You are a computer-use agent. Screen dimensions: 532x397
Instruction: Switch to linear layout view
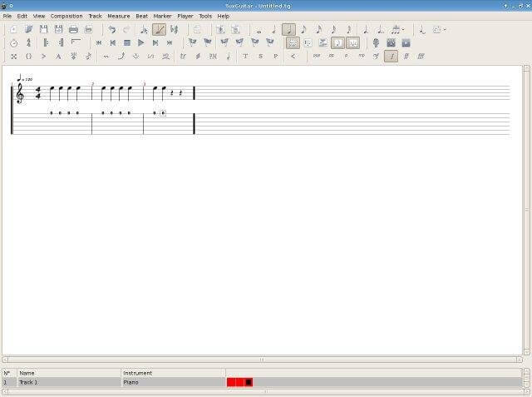pyautogui.click(x=308, y=42)
